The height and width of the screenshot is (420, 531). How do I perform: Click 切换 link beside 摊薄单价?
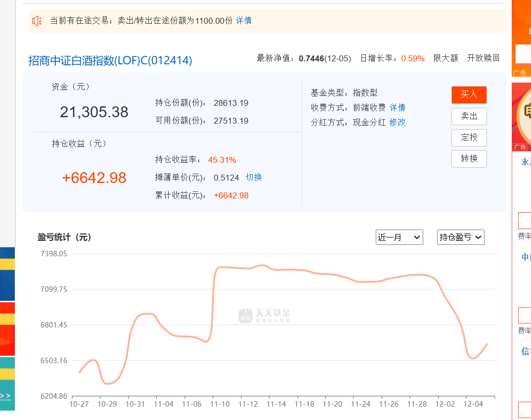coord(254,178)
